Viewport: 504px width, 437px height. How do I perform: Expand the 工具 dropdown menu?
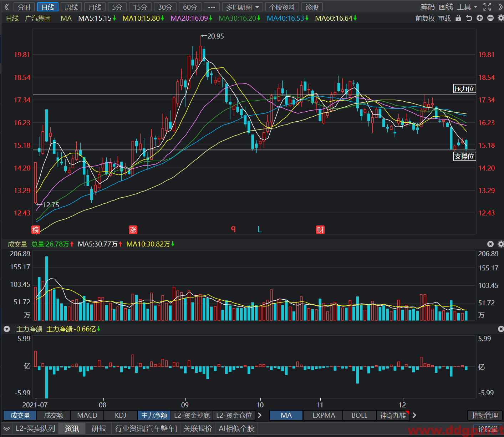[x=467, y=7]
